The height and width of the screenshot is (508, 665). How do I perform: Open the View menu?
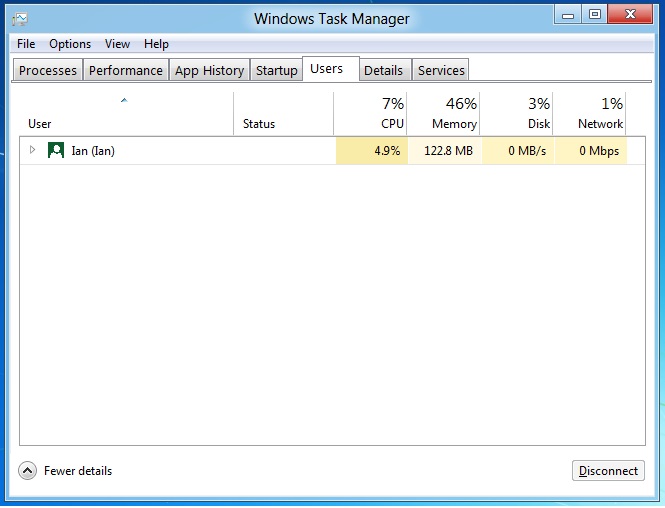coord(117,44)
